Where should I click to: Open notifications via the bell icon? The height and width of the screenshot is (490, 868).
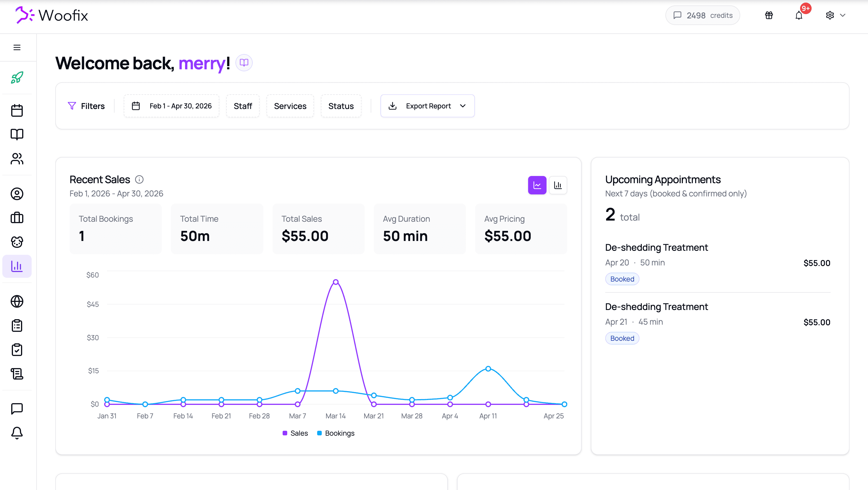pyautogui.click(x=798, y=15)
